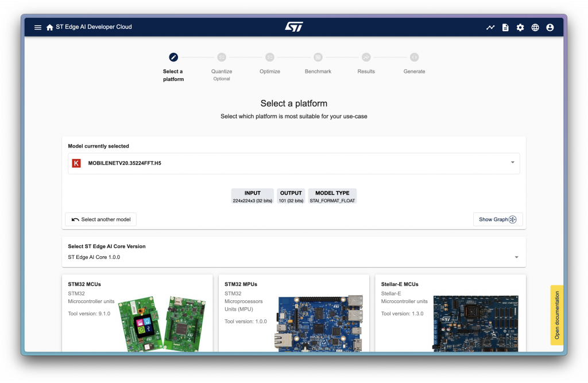The image size is (588, 383).
Task: Click 'Tool version: 1.0.0' text
Action: point(246,322)
